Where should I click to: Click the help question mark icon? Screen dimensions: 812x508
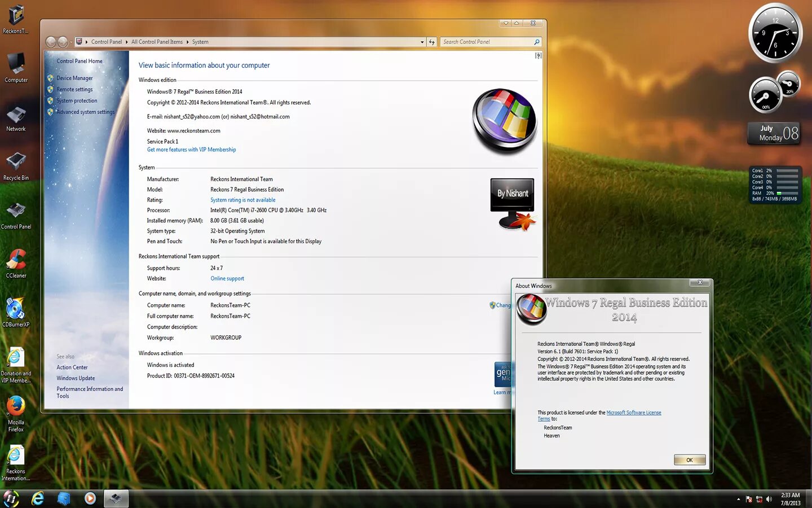538,55
